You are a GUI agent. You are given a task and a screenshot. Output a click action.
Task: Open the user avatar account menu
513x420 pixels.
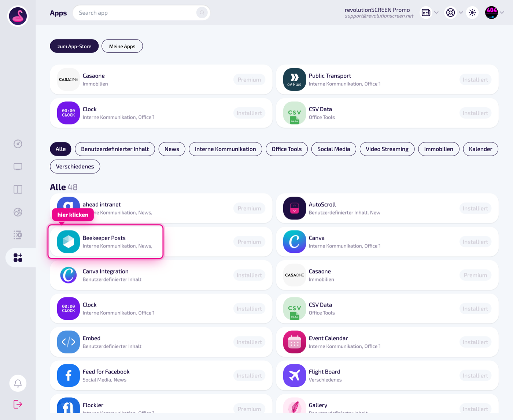494,13
